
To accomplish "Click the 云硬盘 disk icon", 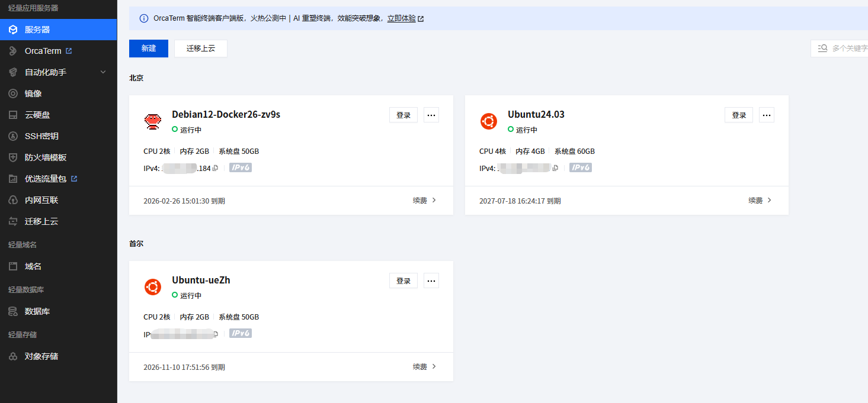I will tap(13, 115).
